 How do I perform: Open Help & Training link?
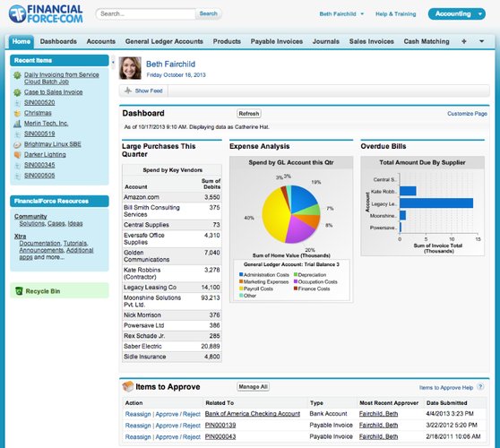395,14
